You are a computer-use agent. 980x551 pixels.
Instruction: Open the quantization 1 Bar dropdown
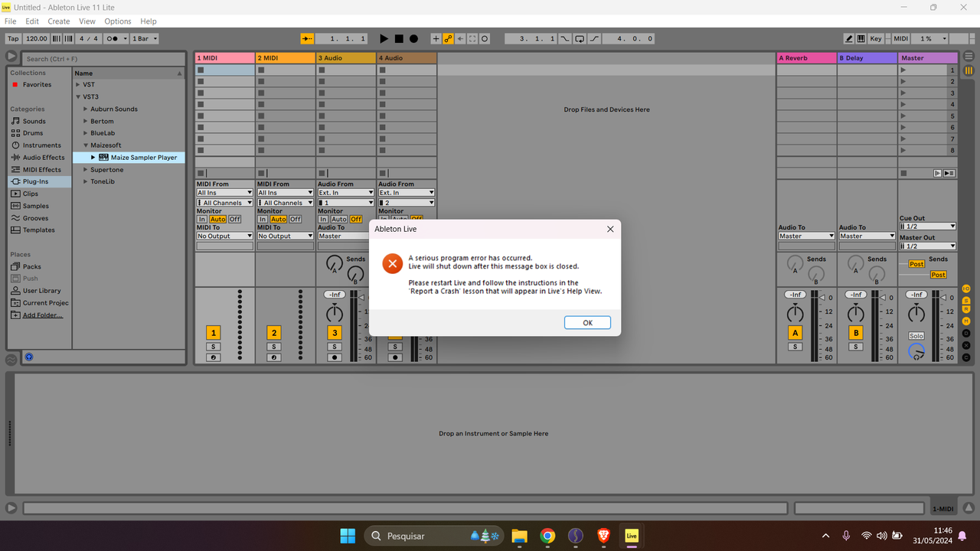[145, 38]
